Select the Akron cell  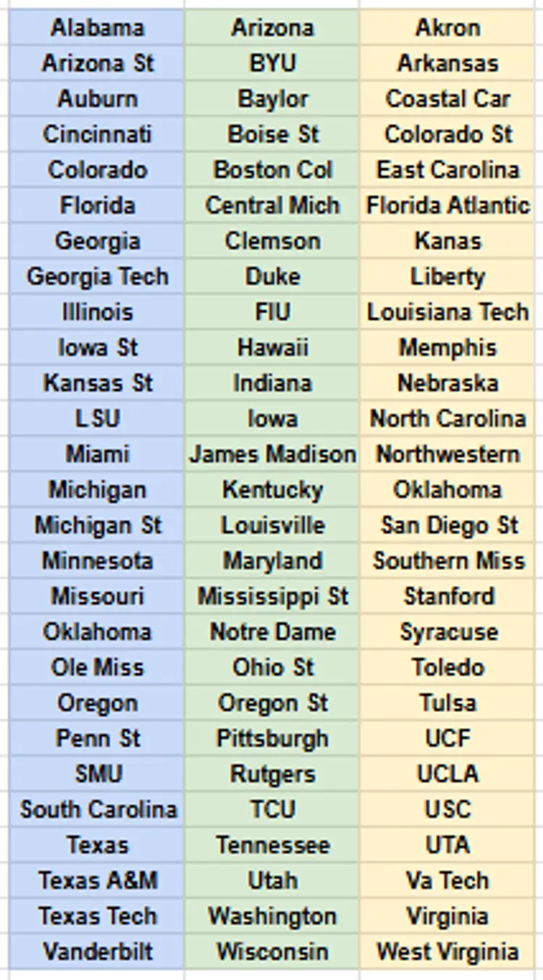447,28
